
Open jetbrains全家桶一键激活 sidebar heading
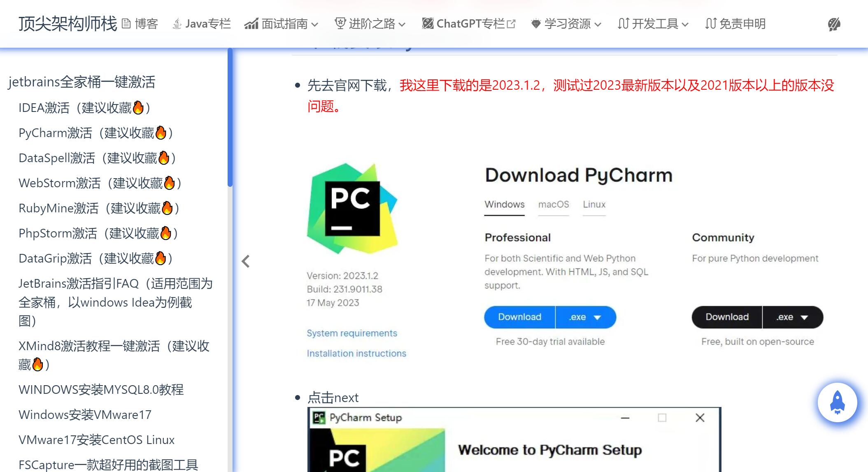[81, 82]
